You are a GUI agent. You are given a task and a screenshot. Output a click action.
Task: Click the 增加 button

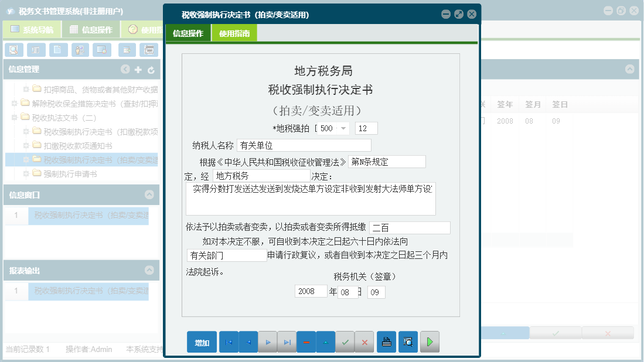201,341
